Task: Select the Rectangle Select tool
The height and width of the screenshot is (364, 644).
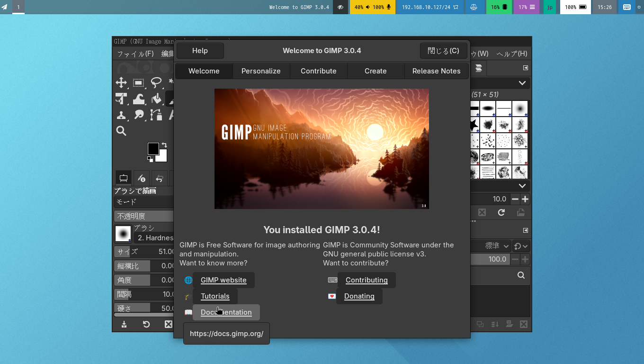Action: pyautogui.click(x=138, y=82)
